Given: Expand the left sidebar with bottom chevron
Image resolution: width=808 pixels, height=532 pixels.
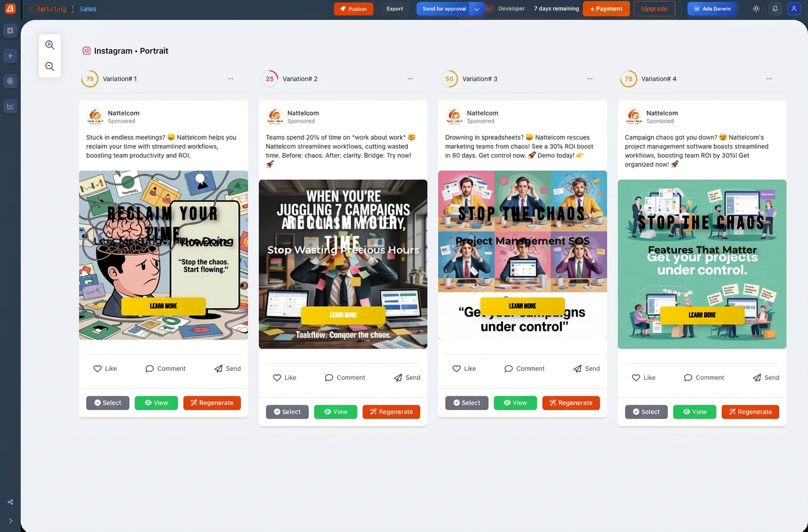Looking at the screenshot, I should [x=10, y=521].
